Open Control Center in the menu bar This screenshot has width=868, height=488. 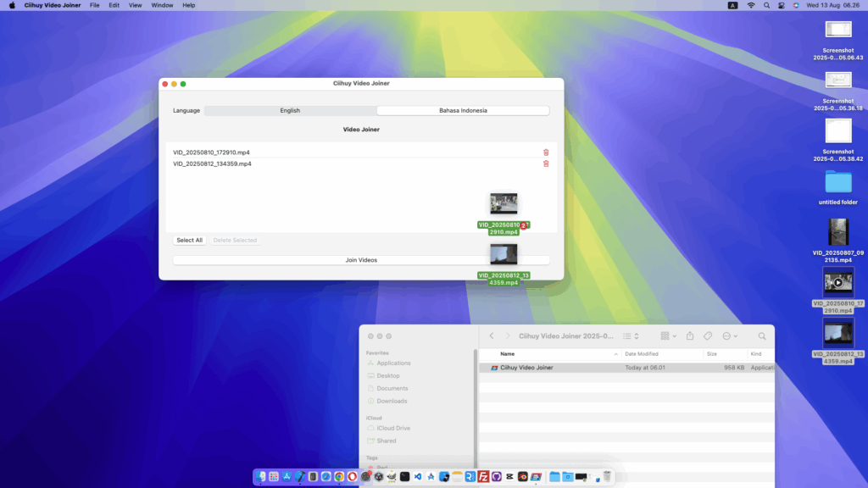point(781,6)
